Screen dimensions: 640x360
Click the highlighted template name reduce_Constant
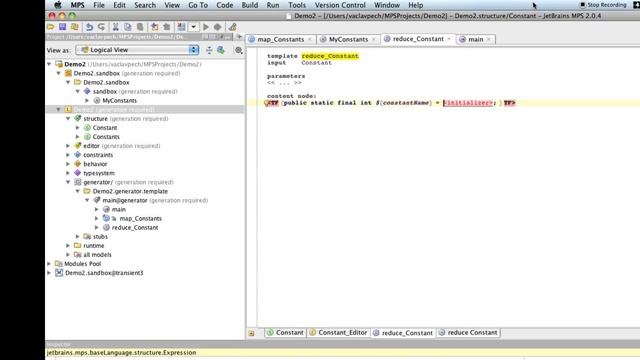click(x=330, y=56)
